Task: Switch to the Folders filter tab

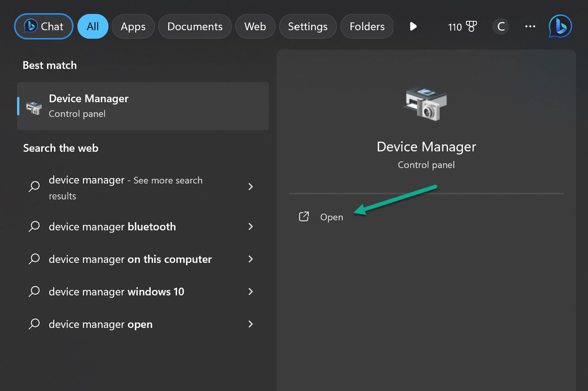Action: [367, 26]
